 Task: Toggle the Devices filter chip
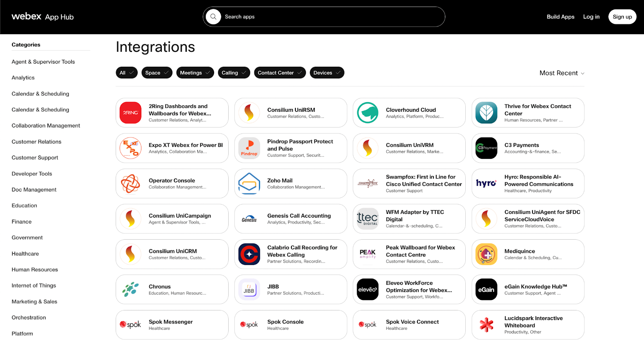click(x=327, y=73)
